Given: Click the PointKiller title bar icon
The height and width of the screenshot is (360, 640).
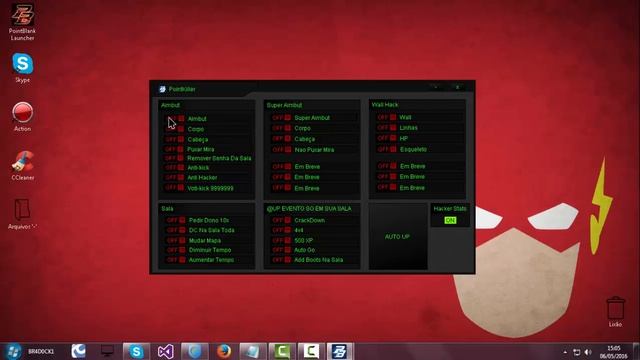Looking at the screenshot, I should pos(162,89).
